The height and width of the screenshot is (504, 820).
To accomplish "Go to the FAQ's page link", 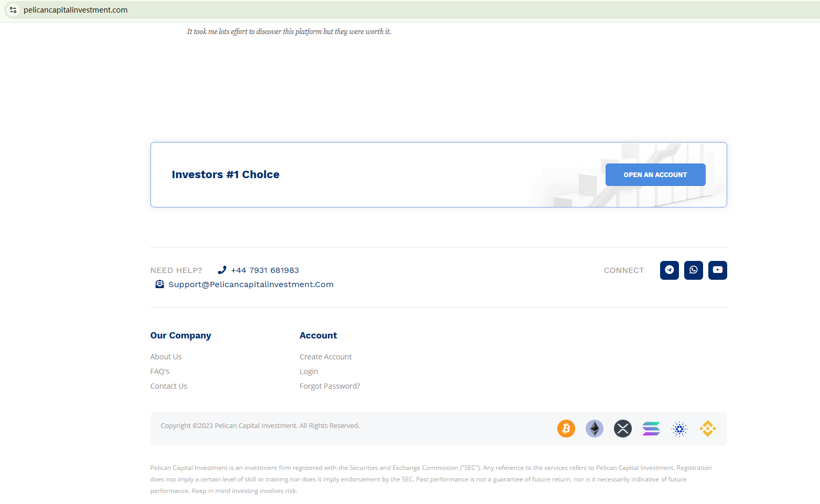I will [x=159, y=371].
